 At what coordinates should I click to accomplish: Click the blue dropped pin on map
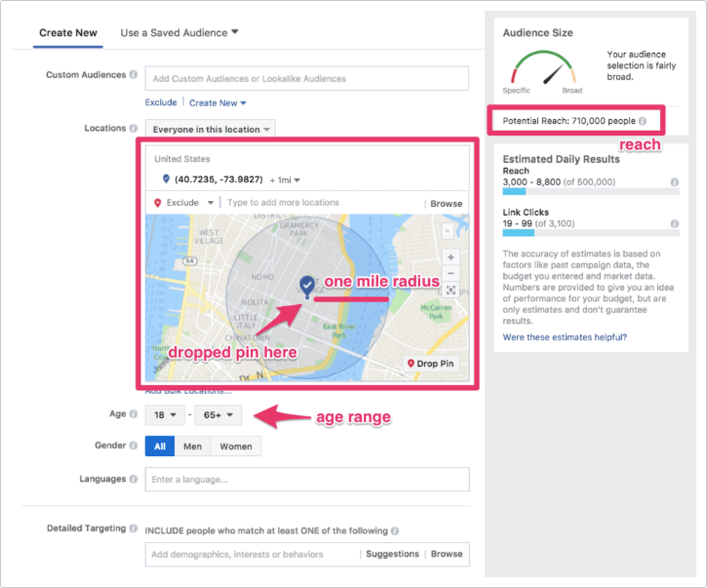(x=307, y=285)
